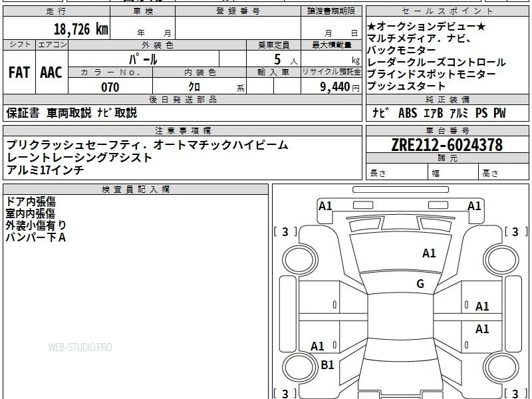
Task: Click the ★オークションデビュー★ line
Action: coord(426,26)
